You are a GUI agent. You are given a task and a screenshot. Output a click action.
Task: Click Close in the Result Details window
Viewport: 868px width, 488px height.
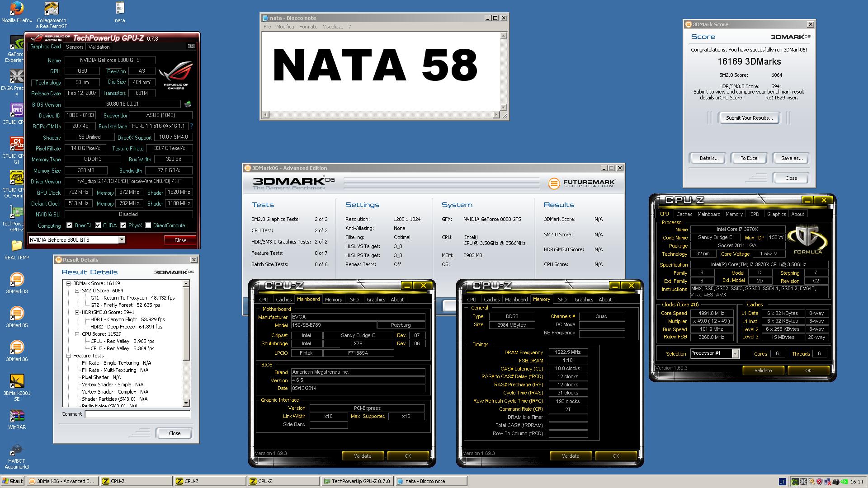(x=174, y=433)
